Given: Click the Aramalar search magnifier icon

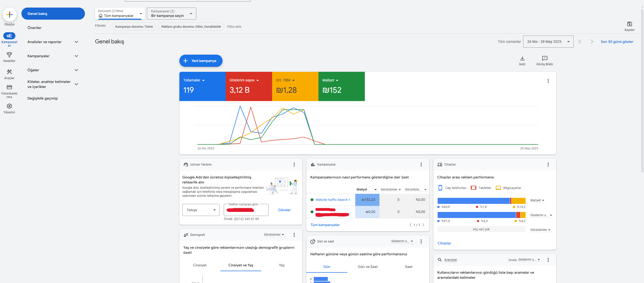Looking at the screenshot, I should [440, 260].
